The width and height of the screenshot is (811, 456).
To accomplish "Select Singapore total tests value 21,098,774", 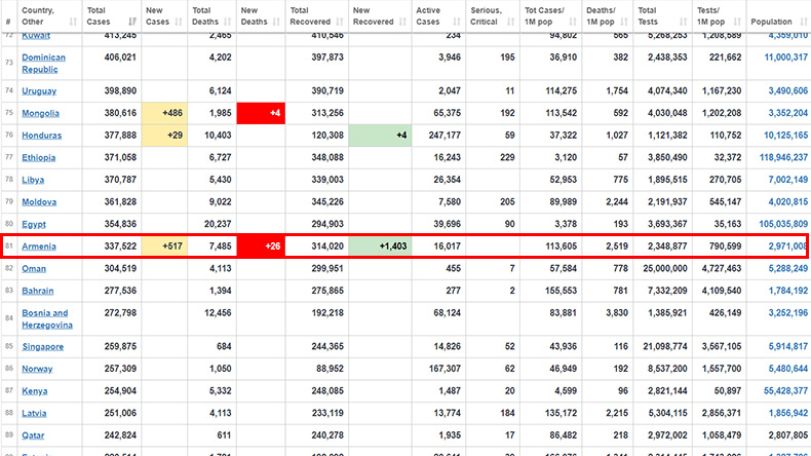I will tap(665, 346).
